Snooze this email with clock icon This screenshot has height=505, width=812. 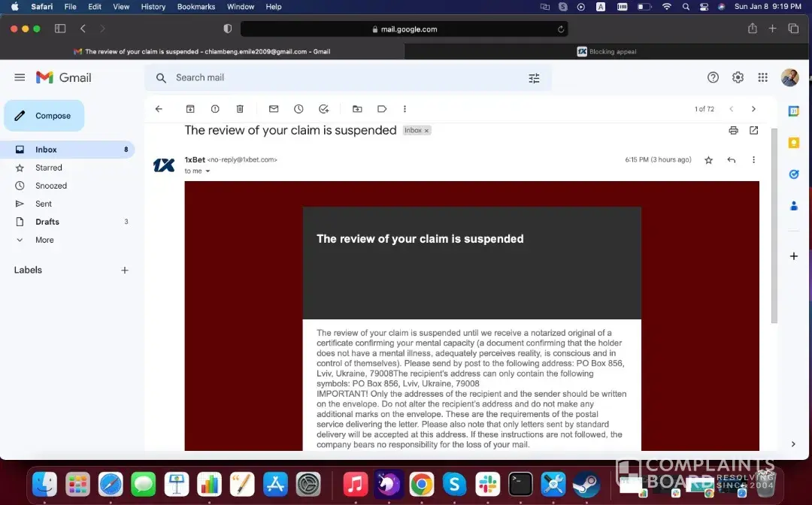coord(298,109)
